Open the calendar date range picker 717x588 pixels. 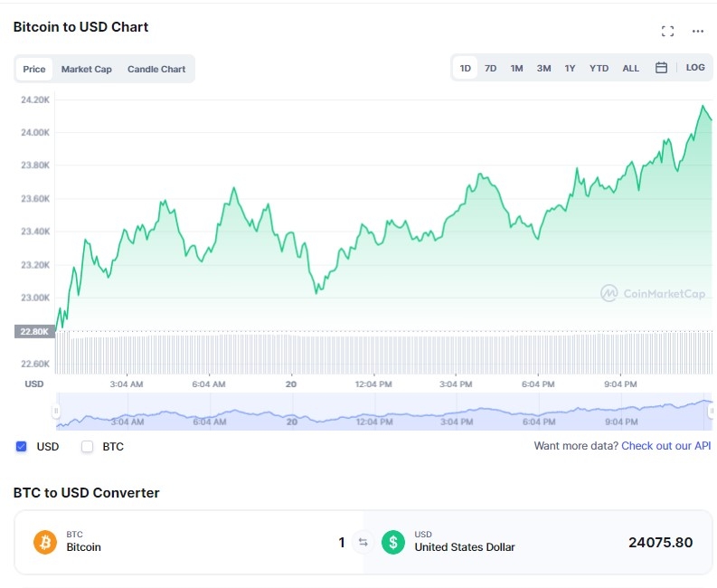coord(661,68)
